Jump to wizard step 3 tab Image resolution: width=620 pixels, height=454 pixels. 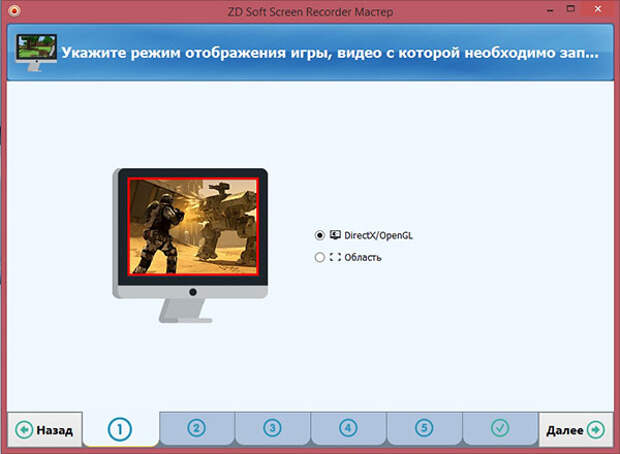coord(272,428)
